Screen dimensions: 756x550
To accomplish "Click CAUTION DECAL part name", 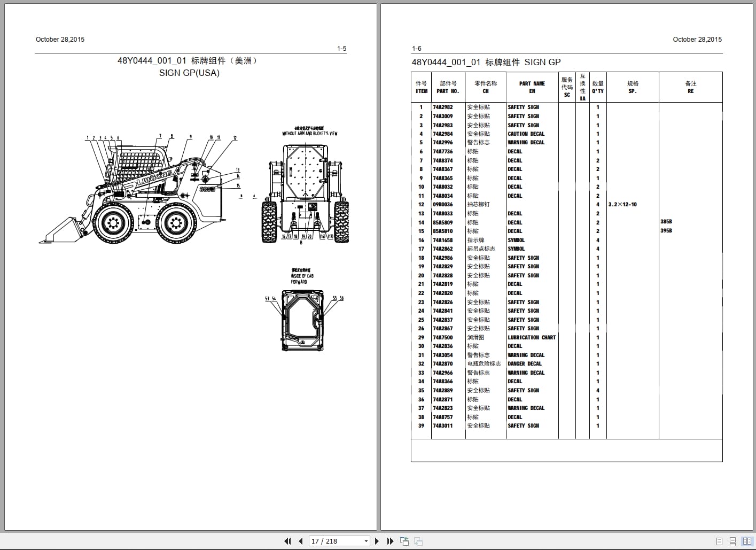I will click(526, 134).
